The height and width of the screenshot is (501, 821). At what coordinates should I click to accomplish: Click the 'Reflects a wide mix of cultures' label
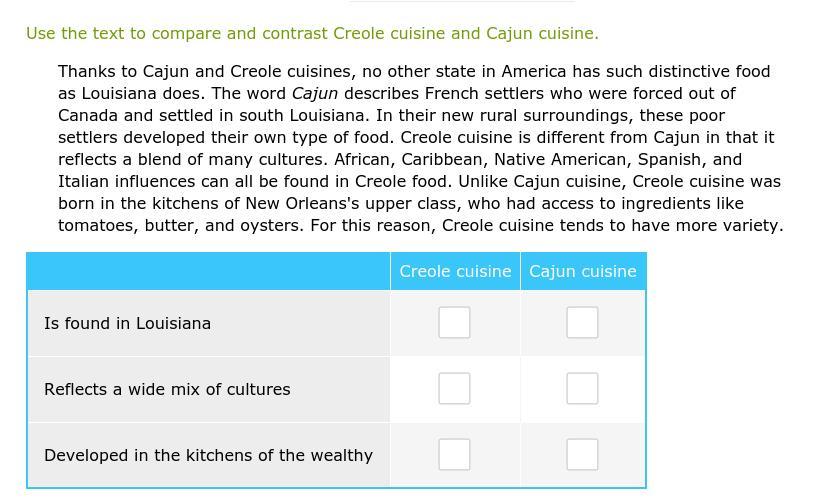click(x=167, y=389)
